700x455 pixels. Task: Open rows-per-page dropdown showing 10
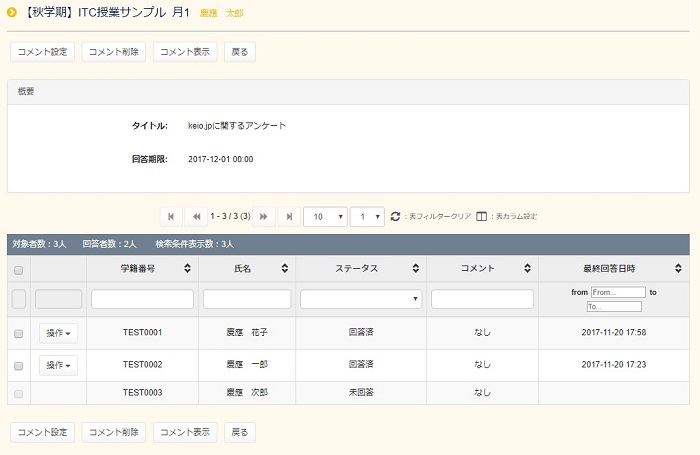click(325, 217)
